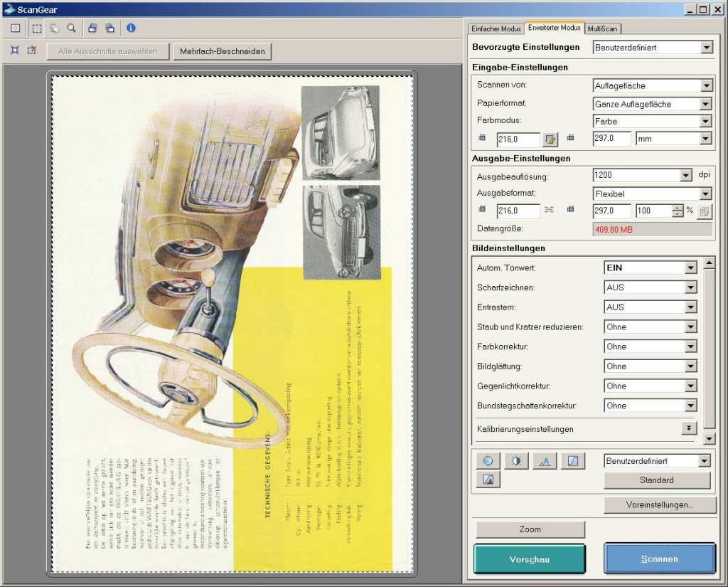Image resolution: width=728 pixels, height=587 pixels.
Task: Expand the Farbkorrektur dropdown
Action: [x=651, y=347]
